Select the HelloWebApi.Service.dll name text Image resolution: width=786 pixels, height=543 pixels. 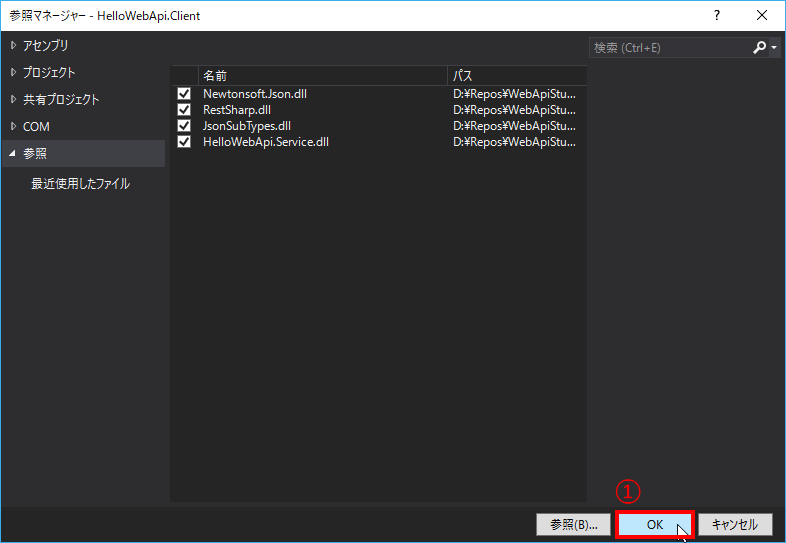coord(266,142)
